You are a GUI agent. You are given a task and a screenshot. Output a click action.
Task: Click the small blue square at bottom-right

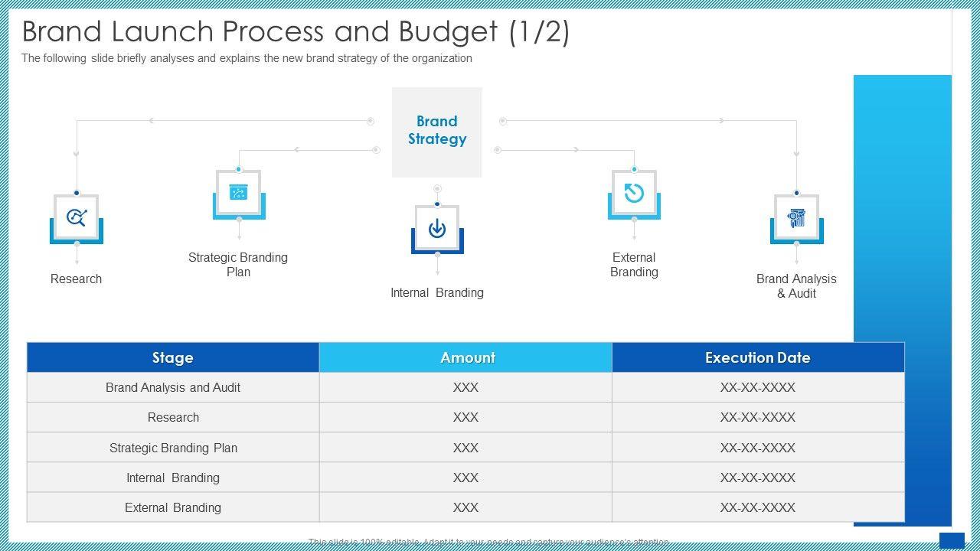952,540
